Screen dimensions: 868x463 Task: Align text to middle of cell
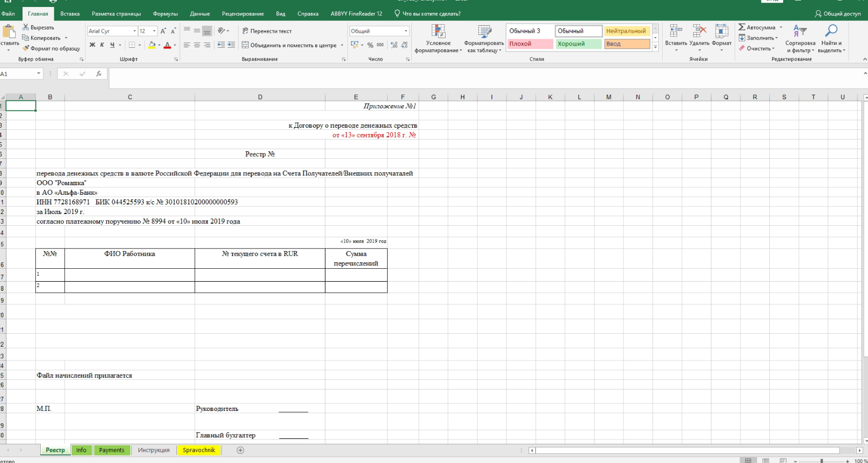(197, 31)
